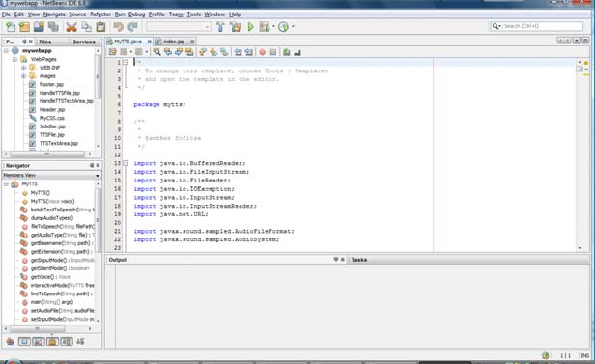Select MyCSS.css in project tree

coord(51,118)
